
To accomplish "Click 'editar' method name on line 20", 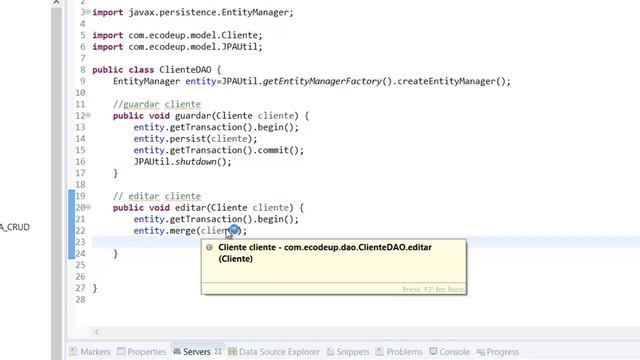I will pos(191,208).
